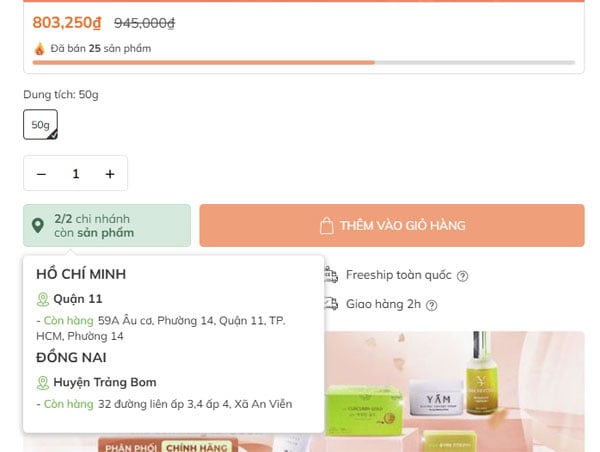Select the 50g volume option

point(40,125)
